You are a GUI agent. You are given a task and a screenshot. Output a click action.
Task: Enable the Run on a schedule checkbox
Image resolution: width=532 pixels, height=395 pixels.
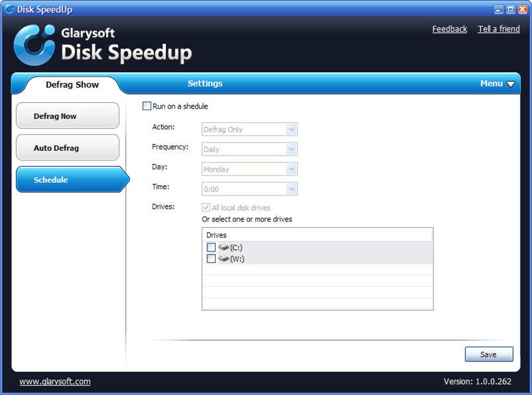tap(147, 106)
